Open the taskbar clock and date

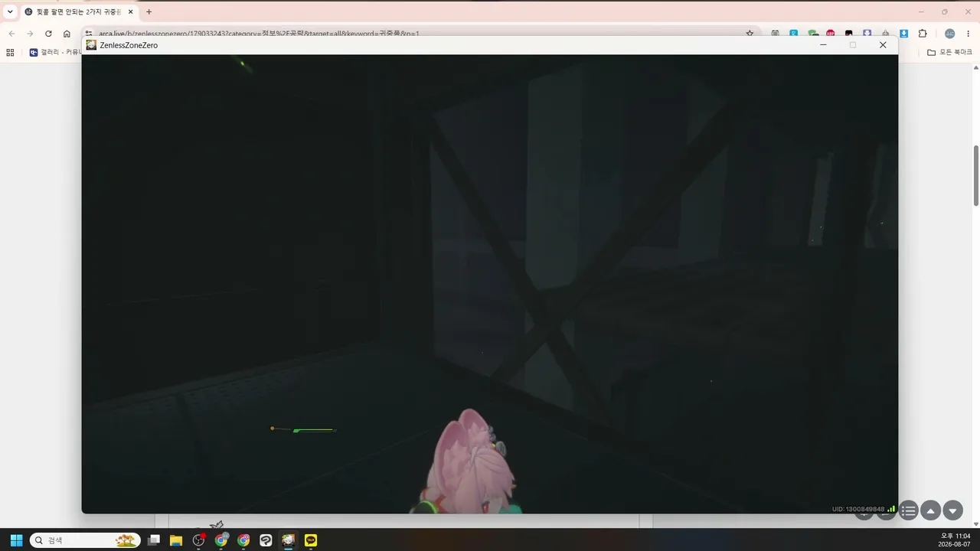click(955, 540)
